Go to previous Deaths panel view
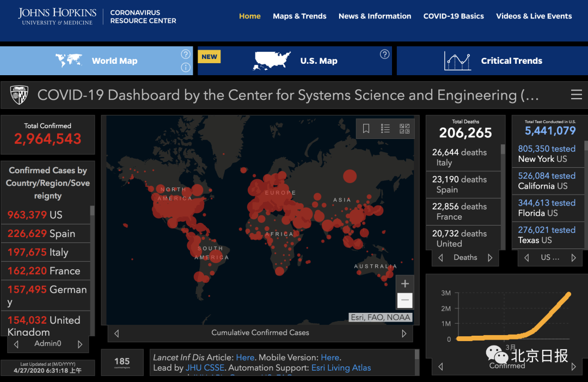The width and height of the screenshot is (588, 382). tap(440, 258)
